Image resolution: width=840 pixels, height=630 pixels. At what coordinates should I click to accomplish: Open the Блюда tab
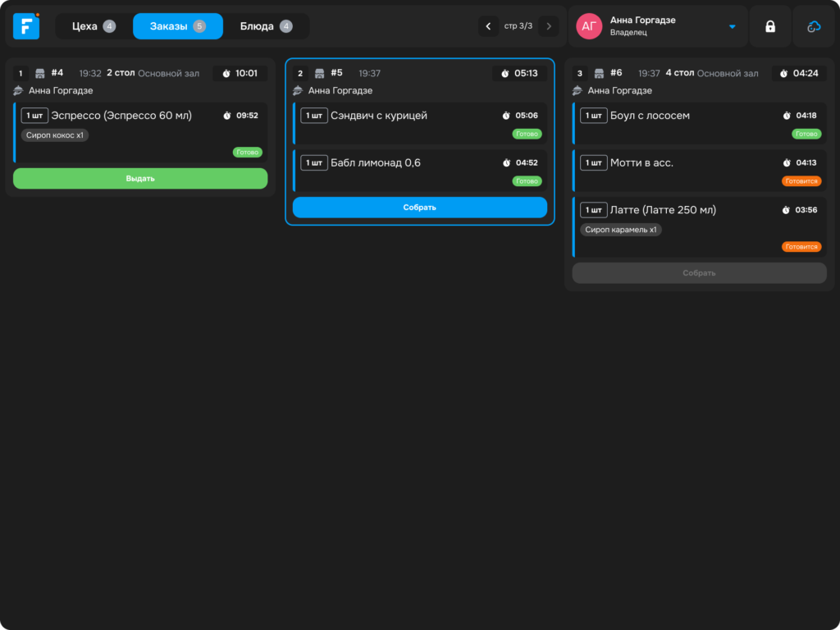coord(267,26)
